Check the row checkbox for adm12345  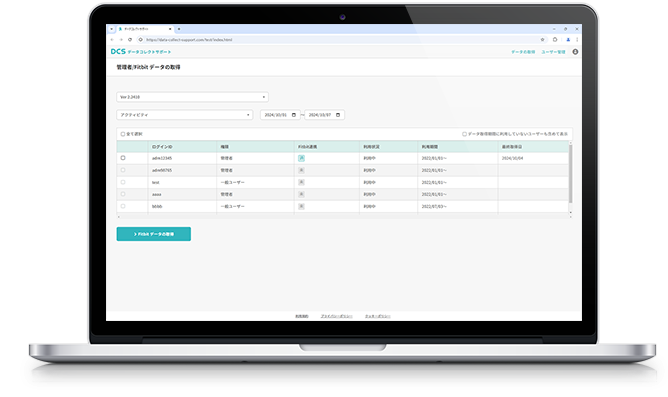(123, 158)
